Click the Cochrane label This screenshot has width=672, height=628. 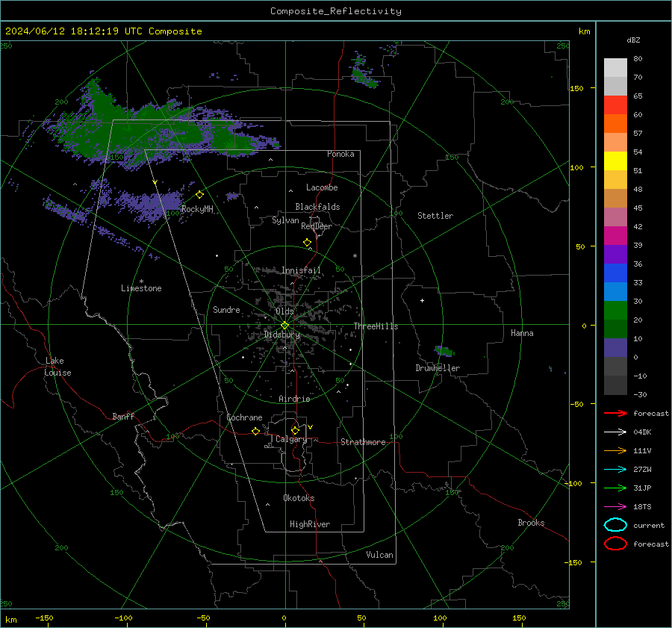[244, 417]
